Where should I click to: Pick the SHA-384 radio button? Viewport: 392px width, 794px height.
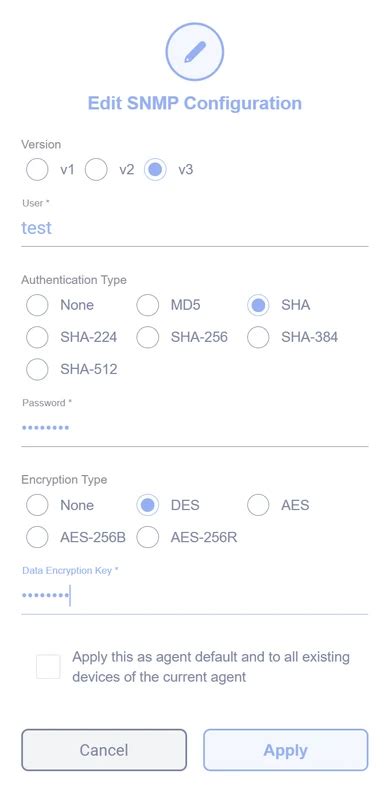(258, 337)
